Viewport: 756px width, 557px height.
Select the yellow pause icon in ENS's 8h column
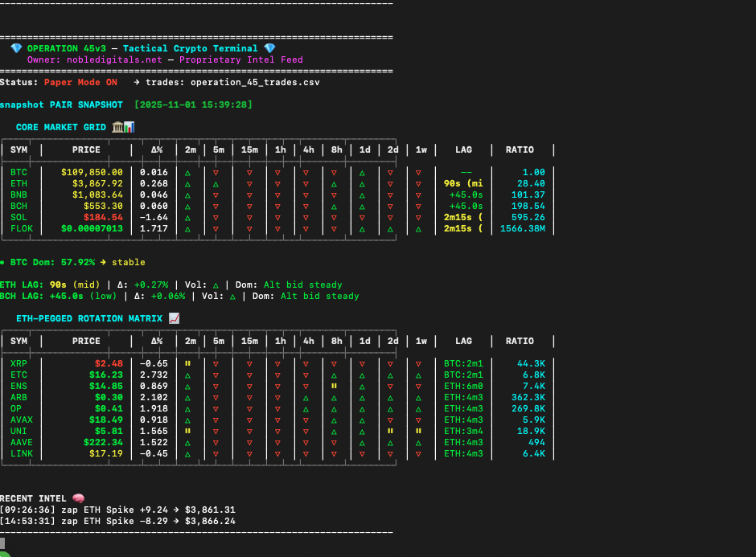click(x=334, y=386)
